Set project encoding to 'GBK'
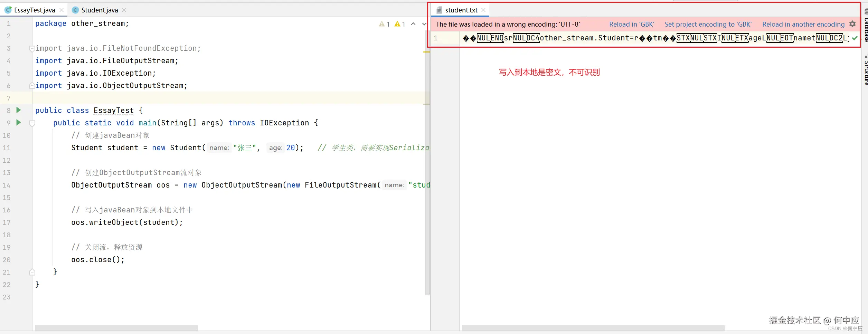Viewport: 868px width, 334px height. (x=708, y=24)
